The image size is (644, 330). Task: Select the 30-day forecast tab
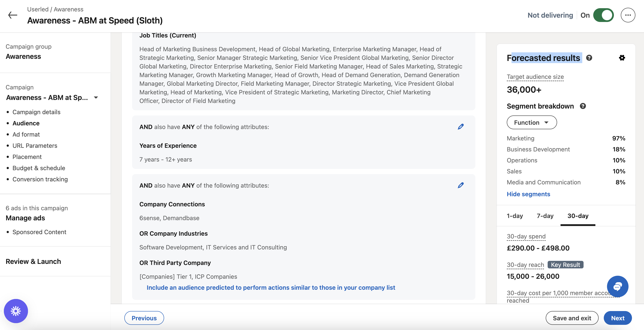(578, 216)
